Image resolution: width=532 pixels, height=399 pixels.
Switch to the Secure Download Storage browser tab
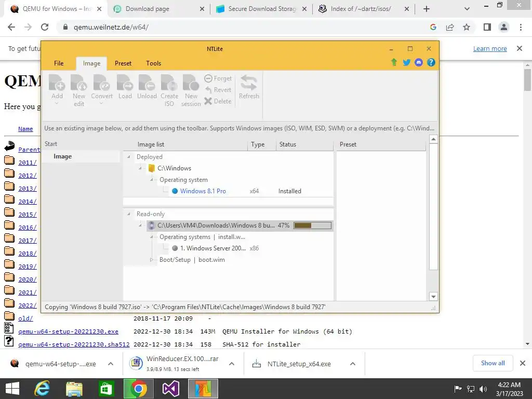[x=261, y=9]
